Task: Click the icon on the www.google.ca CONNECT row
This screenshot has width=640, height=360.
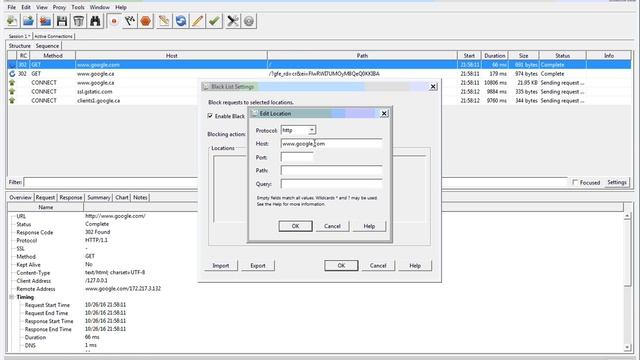Action: pos(12,83)
